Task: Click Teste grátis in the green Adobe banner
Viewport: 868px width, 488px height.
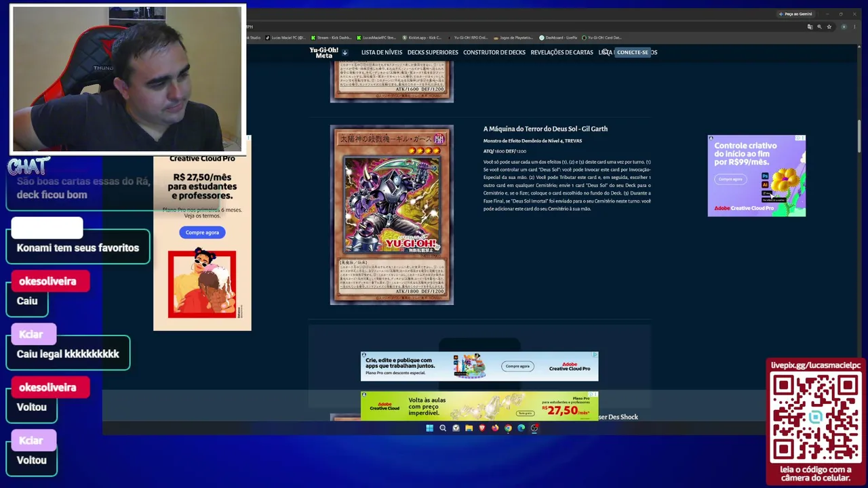Action: coord(525,413)
